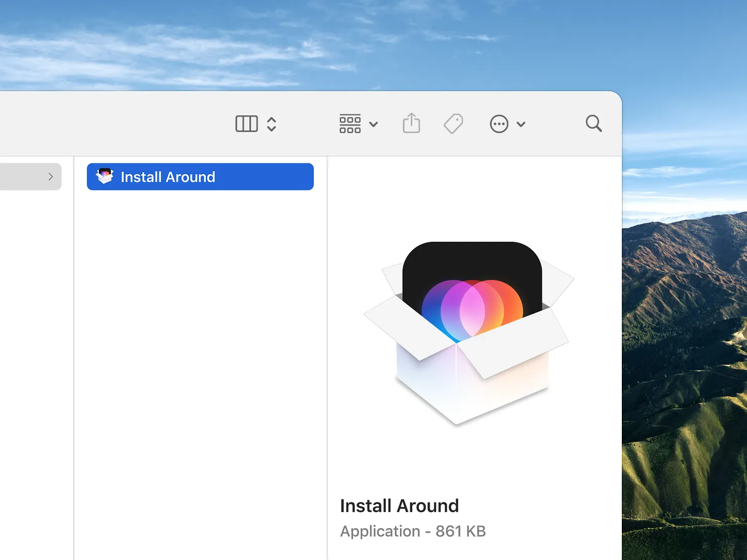This screenshot has width=747, height=560.
Task: Click the Install Around preview title
Action: (x=399, y=506)
